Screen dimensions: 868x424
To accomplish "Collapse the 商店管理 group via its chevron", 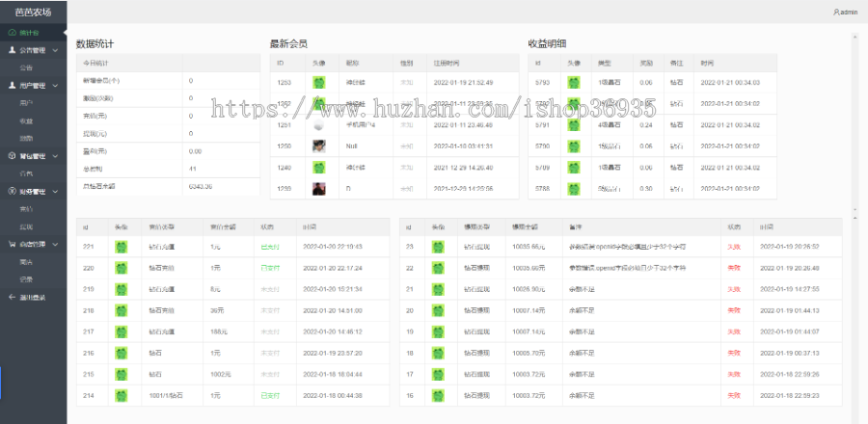I will (x=55, y=244).
